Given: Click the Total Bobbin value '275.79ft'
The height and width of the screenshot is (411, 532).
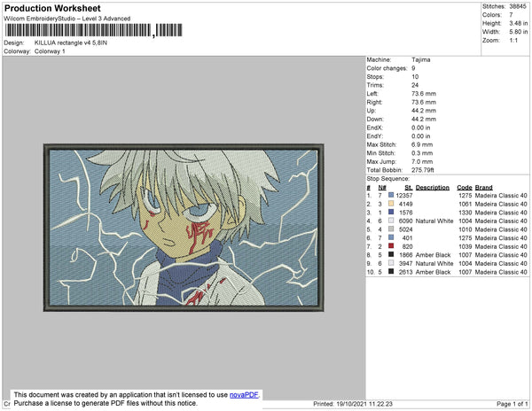Looking at the screenshot, I should 422,170.
